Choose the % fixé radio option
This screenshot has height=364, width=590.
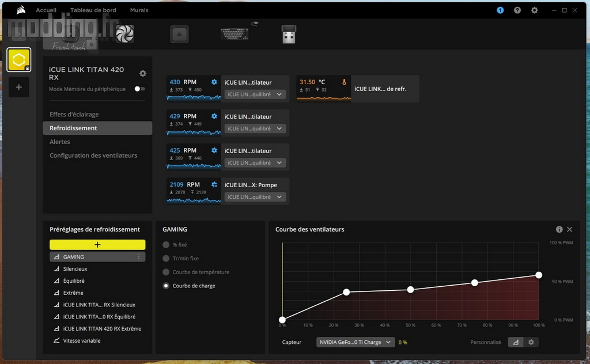click(x=166, y=245)
